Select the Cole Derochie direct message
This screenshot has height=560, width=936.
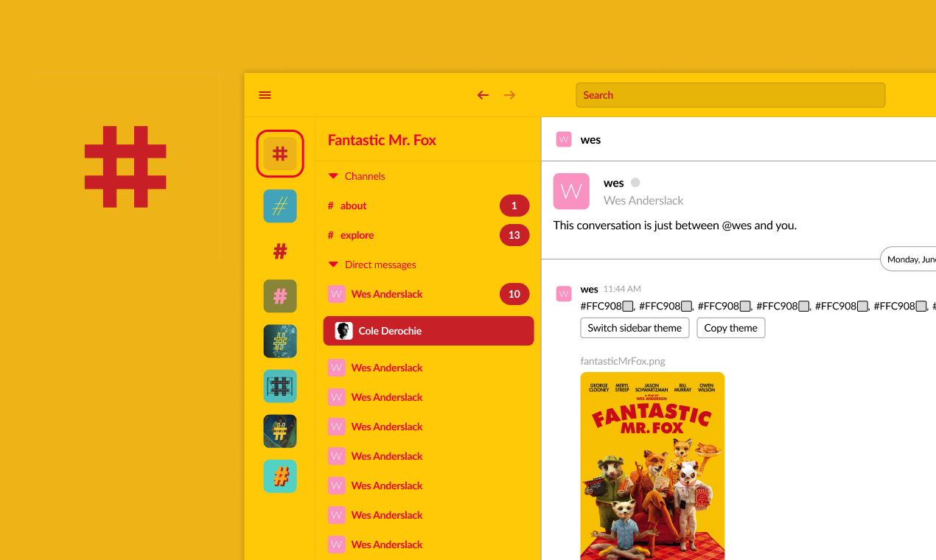(x=428, y=331)
